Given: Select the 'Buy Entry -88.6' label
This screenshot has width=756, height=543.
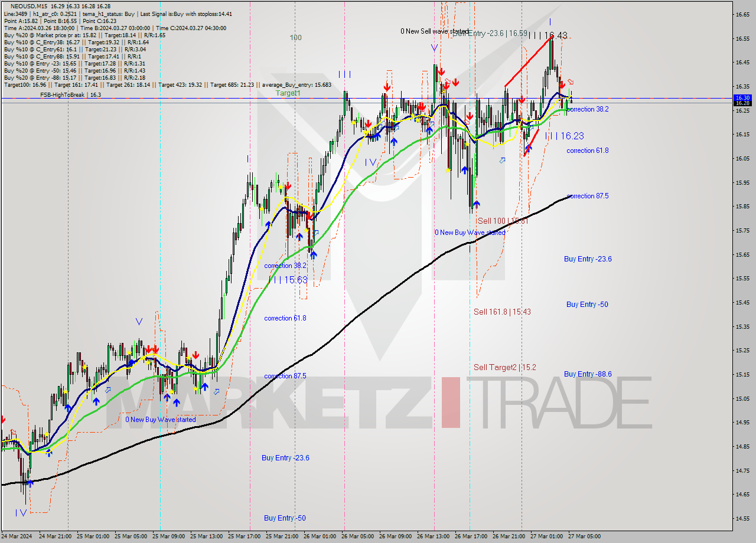Looking at the screenshot, I should (588, 374).
